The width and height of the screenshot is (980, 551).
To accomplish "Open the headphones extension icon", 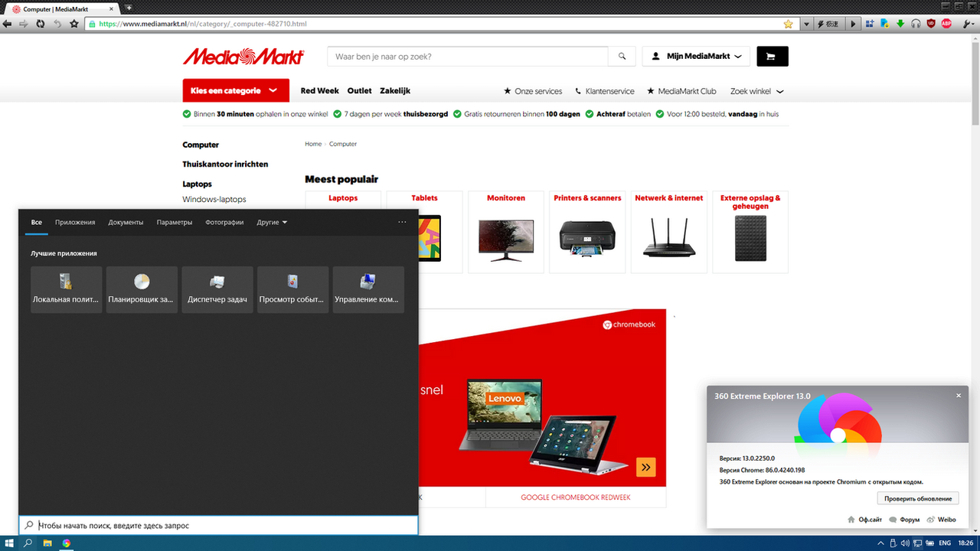I will click(x=916, y=24).
